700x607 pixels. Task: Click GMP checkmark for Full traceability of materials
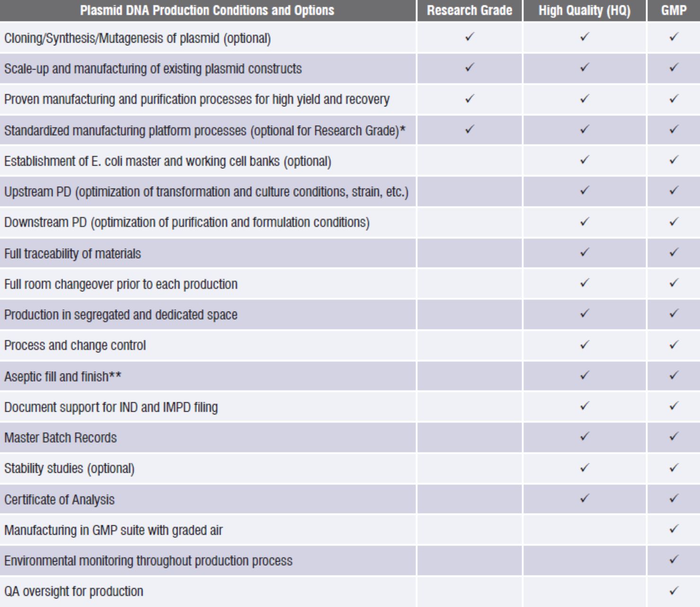click(x=674, y=252)
